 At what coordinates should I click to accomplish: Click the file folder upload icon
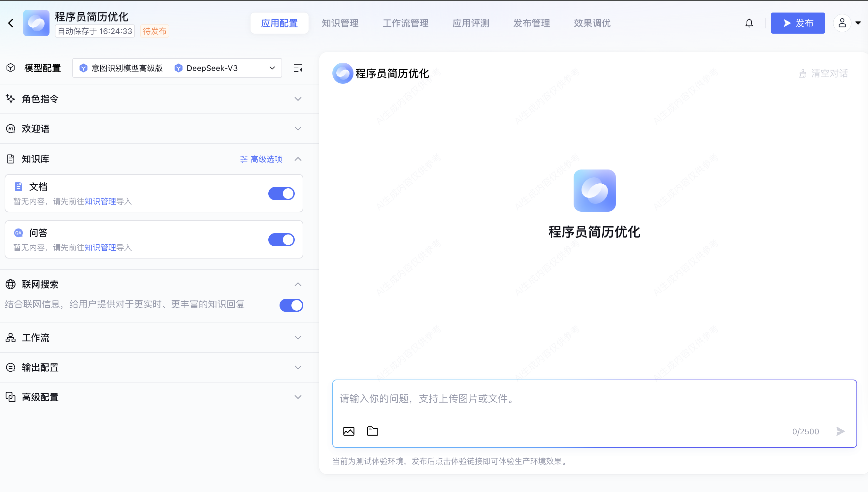click(x=372, y=431)
